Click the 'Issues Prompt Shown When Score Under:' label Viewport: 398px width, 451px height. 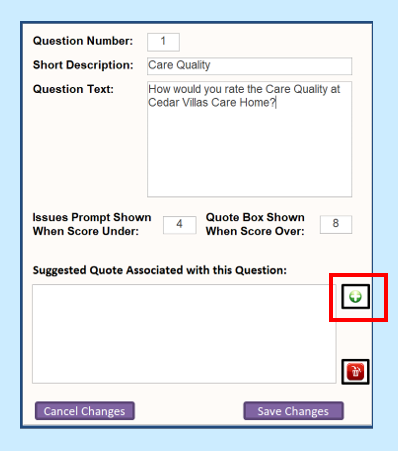click(x=92, y=224)
